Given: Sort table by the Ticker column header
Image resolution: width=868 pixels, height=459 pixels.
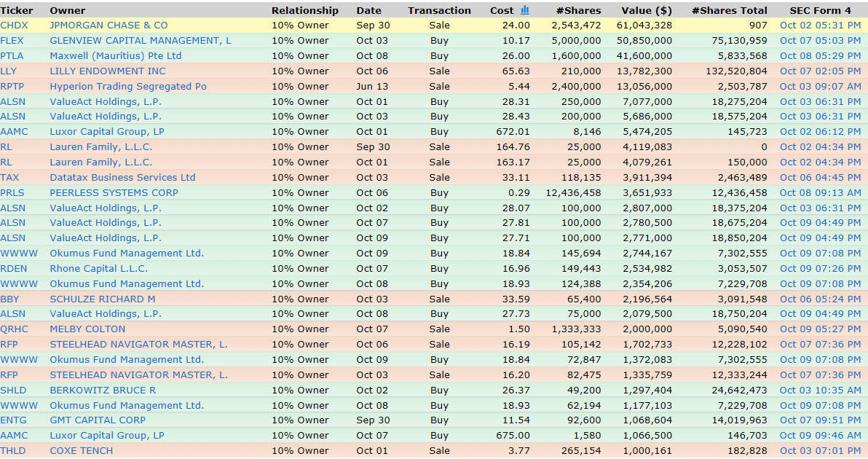Looking at the screenshot, I should (17, 10).
